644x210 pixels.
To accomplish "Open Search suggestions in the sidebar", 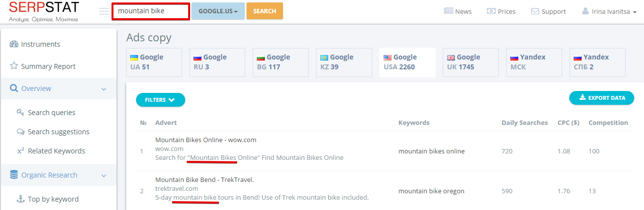I will coord(58,132).
